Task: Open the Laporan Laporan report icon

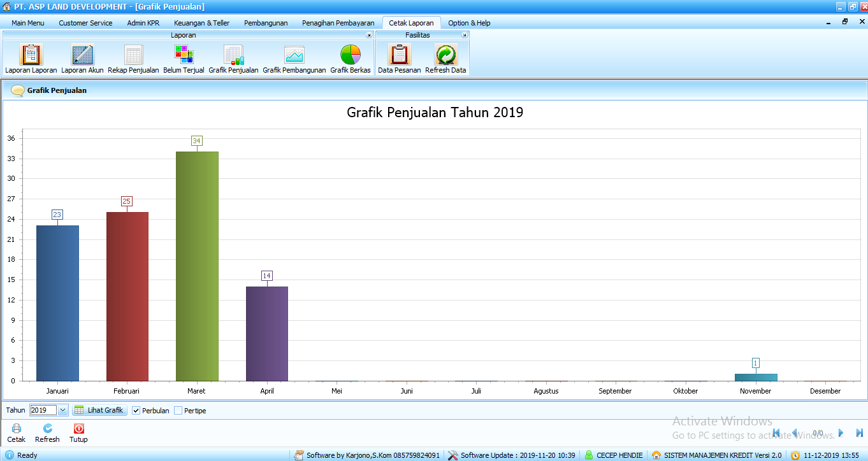Action: (31, 55)
